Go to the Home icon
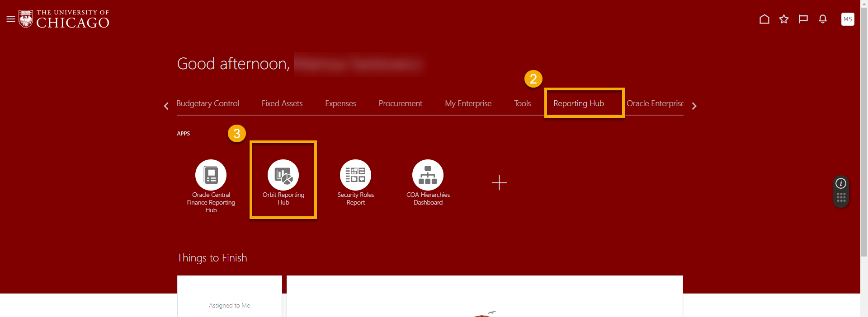Screen dimensions: 868x317 click(764, 19)
